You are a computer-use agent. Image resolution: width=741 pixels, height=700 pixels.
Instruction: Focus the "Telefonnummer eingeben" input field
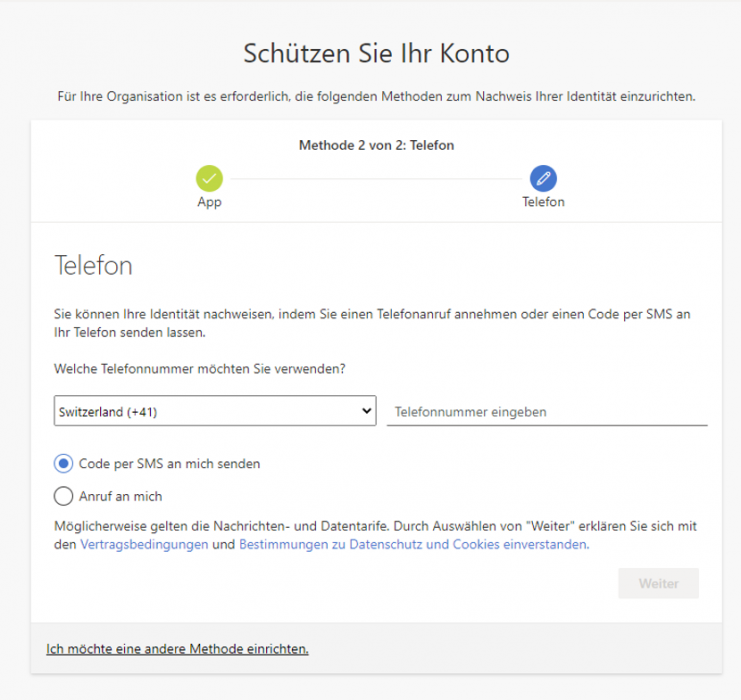point(546,411)
